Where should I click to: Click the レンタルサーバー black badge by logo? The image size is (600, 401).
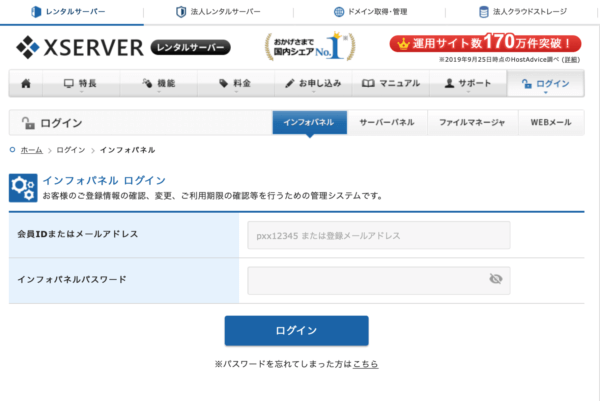pos(191,47)
